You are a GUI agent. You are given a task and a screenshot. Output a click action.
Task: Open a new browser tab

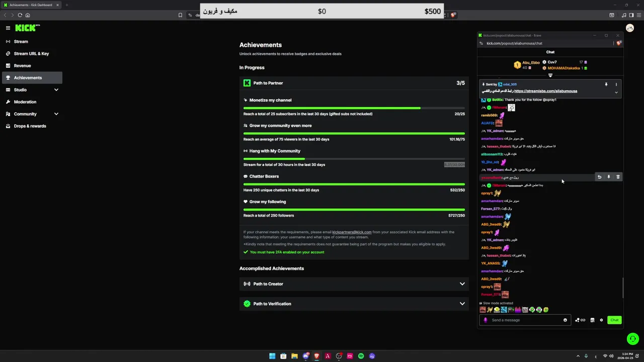[66, 5]
